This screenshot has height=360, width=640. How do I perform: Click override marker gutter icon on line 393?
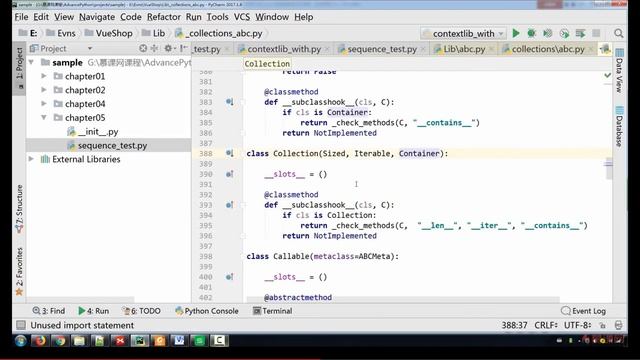click(230, 205)
